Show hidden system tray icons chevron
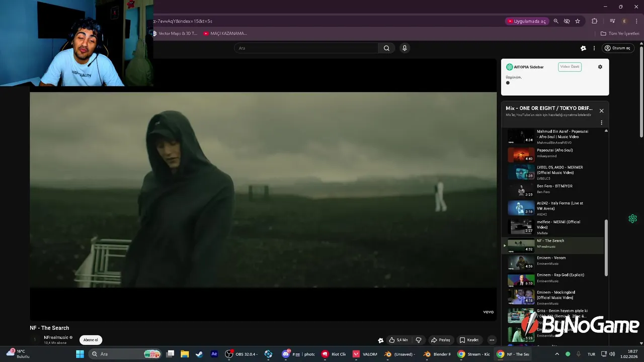Viewport: 644px width, 362px height. click(557, 354)
